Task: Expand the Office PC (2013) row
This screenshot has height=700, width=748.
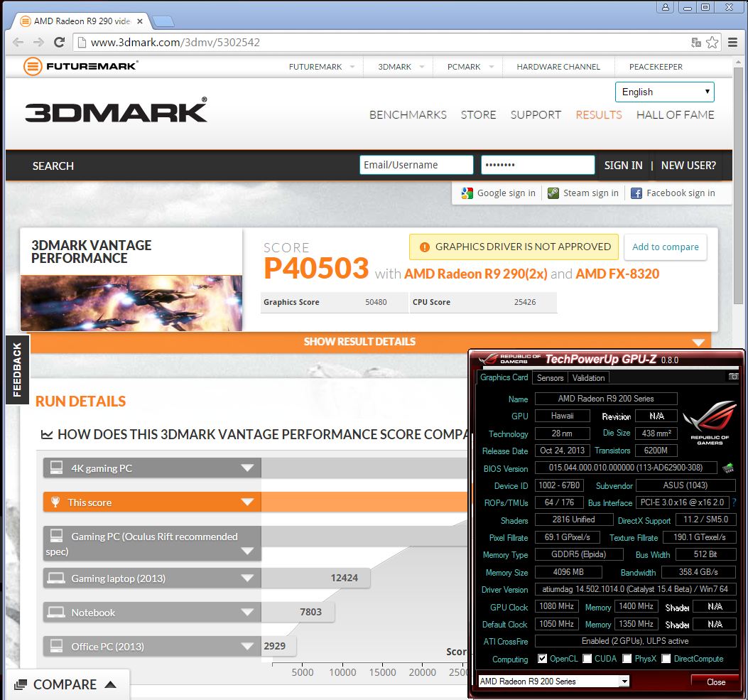Action: click(x=247, y=646)
